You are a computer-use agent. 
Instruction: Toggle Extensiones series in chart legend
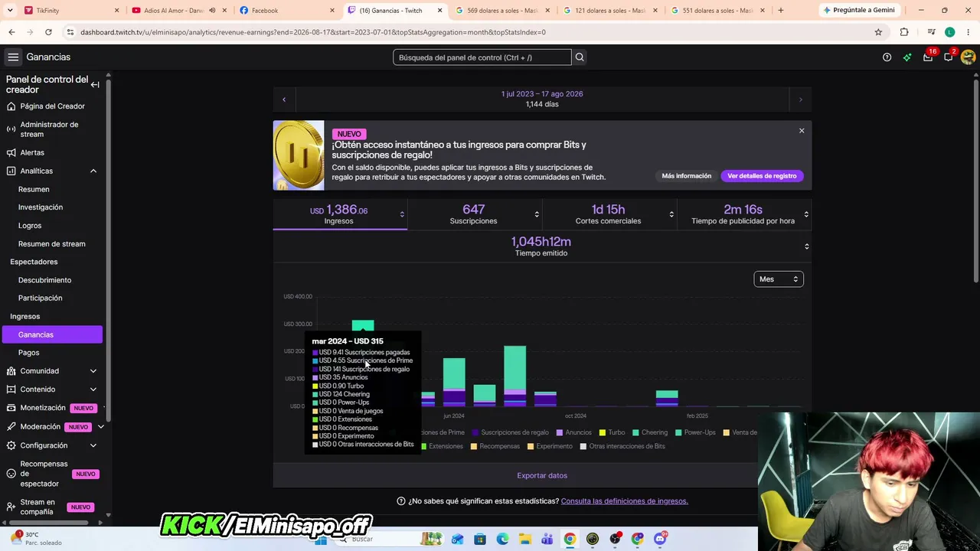441,446
